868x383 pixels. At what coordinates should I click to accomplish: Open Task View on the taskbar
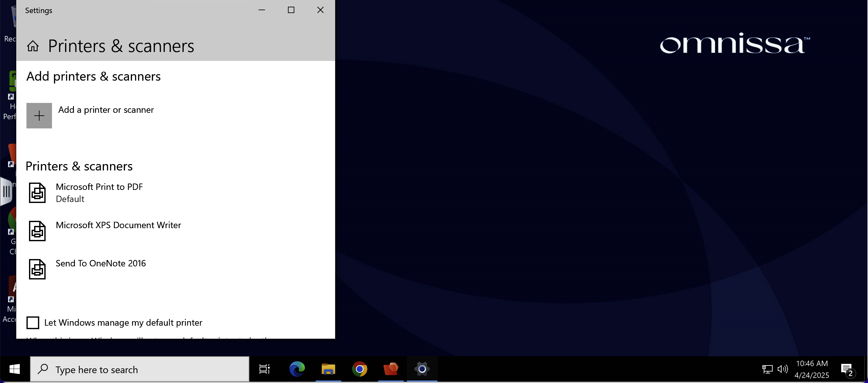point(264,369)
